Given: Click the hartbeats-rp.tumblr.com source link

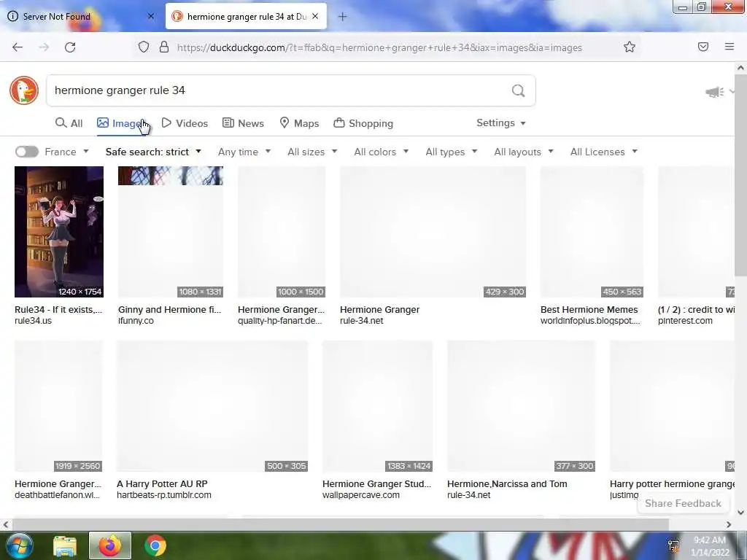Looking at the screenshot, I should pyautogui.click(x=164, y=495).
